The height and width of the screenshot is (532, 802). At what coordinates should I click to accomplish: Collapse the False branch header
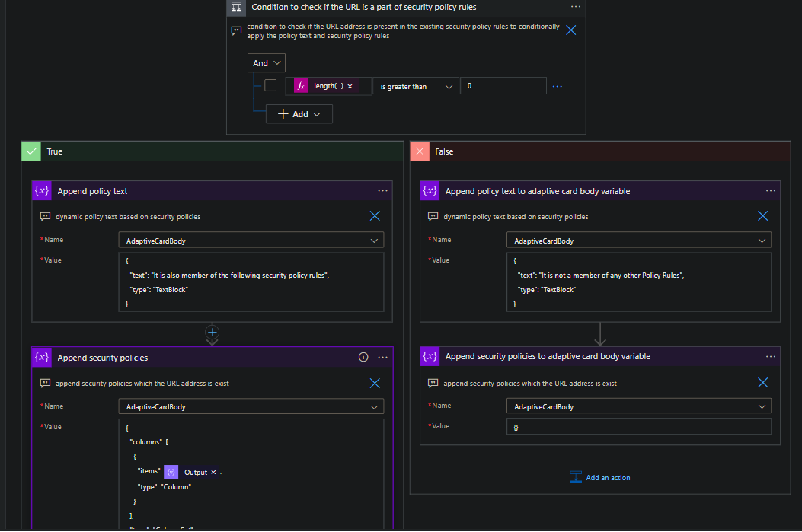600,151
